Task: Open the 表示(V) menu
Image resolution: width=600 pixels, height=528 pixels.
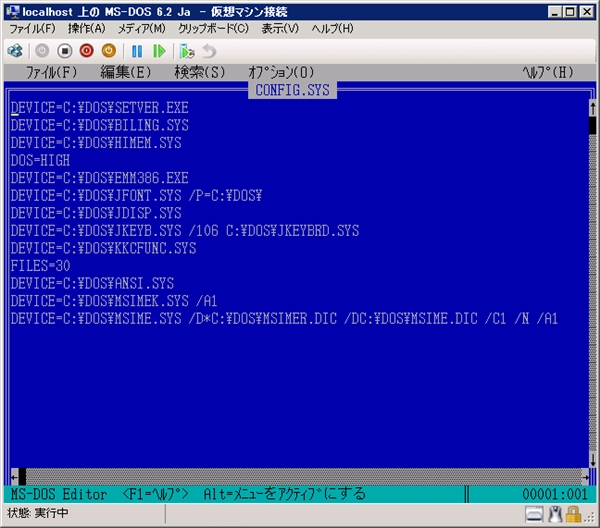Action: click(280, 28)
